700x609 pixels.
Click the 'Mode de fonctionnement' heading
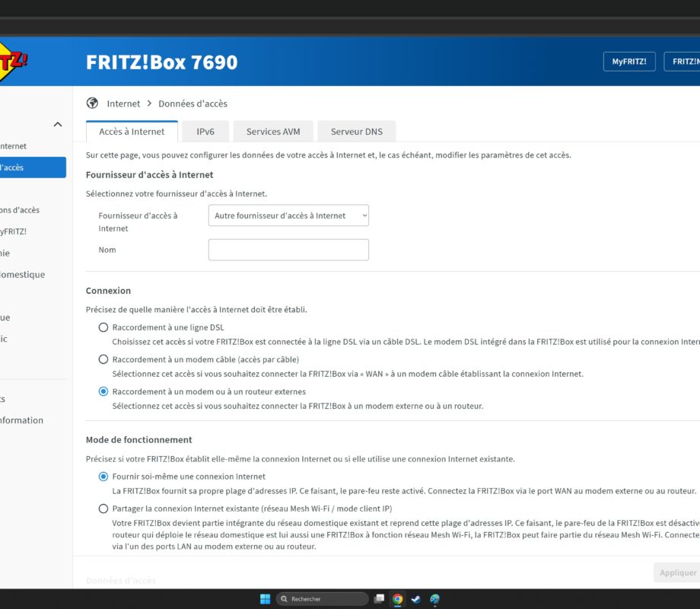pos(138,440)
